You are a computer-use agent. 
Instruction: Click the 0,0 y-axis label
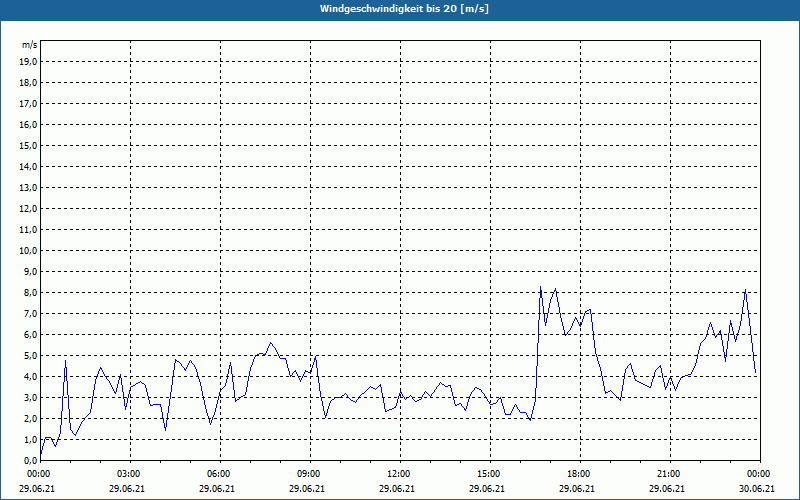tap(31, 460)
